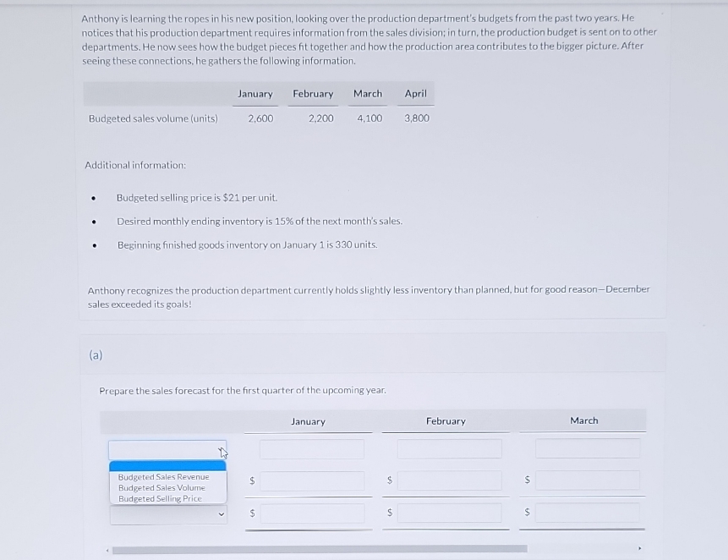Viewport: 728px width, 560px height.
Task: Click the March header in forecast table
Action: pyautogui.click(x=584, y=420)
